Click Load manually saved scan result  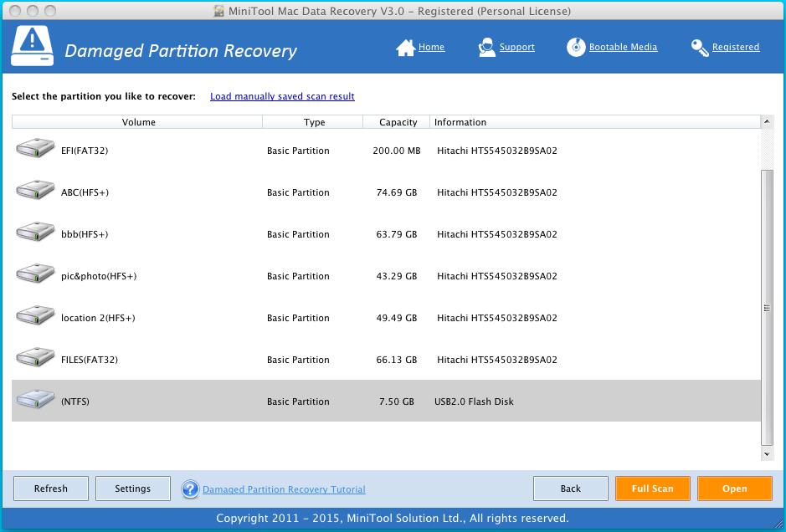pos(282,96)
